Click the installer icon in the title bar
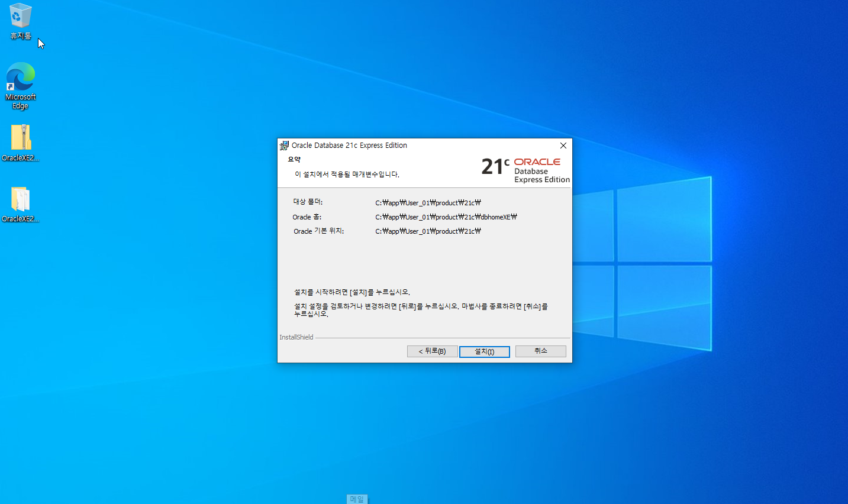Screen dimensions: 848x504 (x=284, y=146)
